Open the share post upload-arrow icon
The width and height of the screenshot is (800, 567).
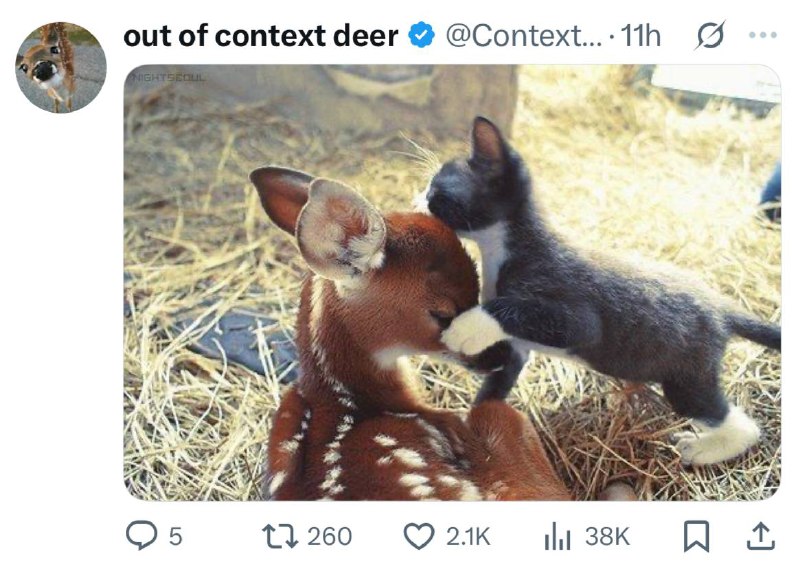[761, 536]
